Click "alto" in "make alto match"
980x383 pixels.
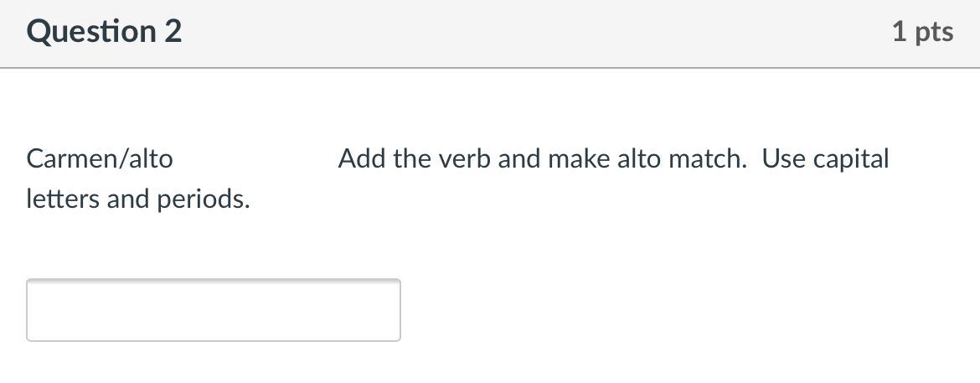coord(639,158)
